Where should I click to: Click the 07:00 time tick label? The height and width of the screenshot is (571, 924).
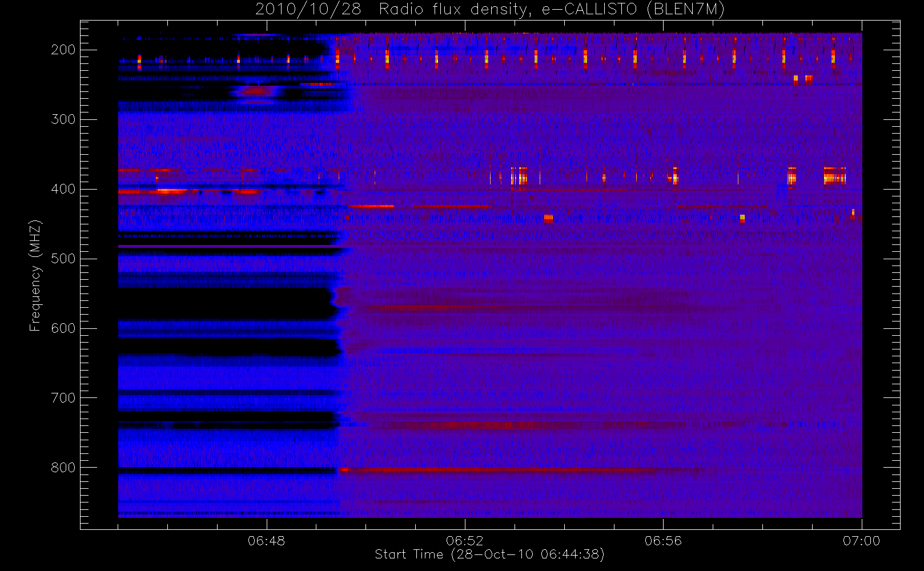[861, 540]
